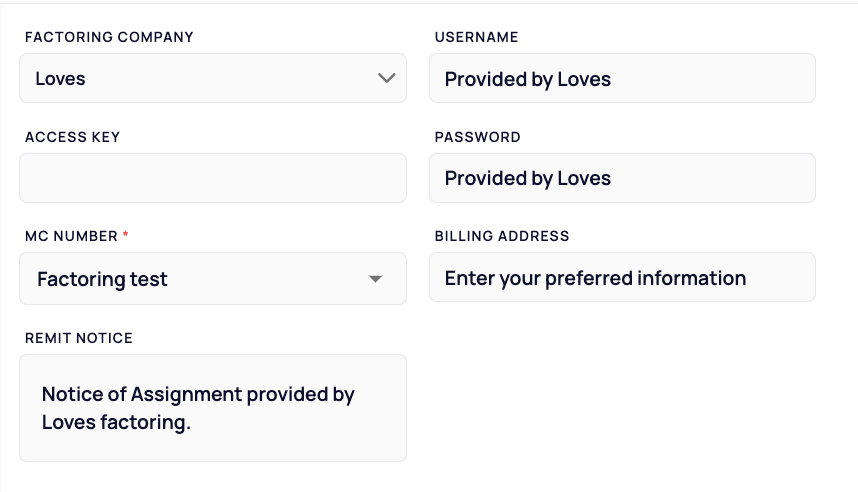Focus the Username input field
Image resolution: width=858 pixels, height=492 pixels.
[622, 78]
